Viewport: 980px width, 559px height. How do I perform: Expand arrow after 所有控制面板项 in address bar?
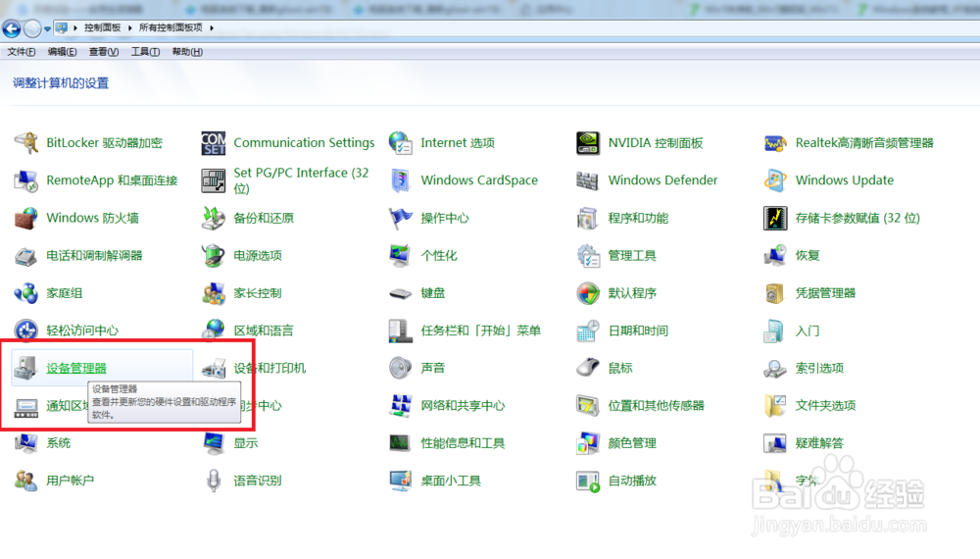tap(212, 28)
